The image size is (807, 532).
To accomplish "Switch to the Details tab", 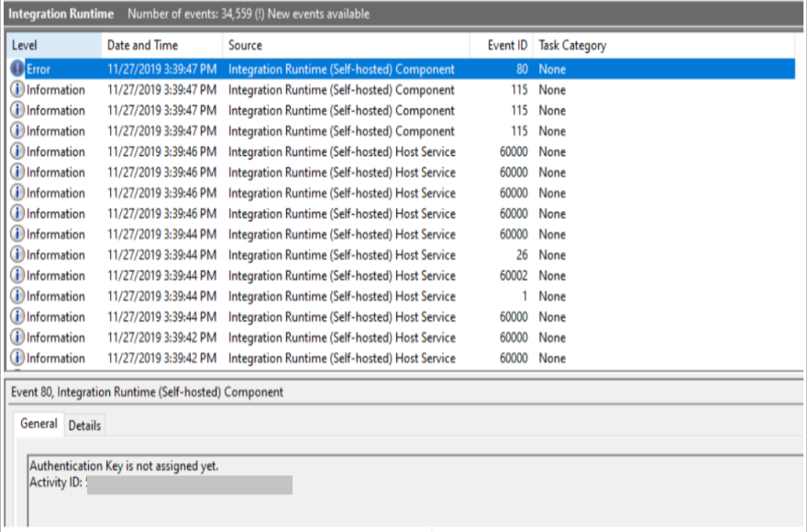I will (84, 426).
